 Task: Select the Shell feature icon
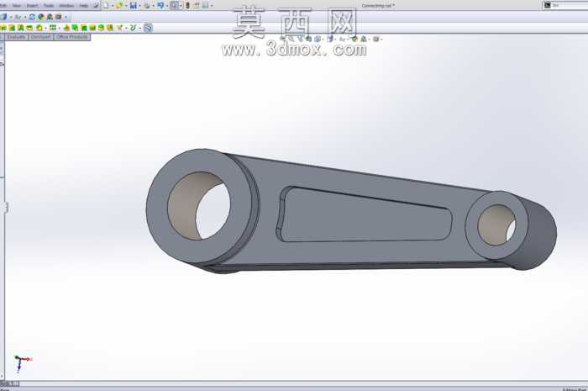tap(84, 28)
